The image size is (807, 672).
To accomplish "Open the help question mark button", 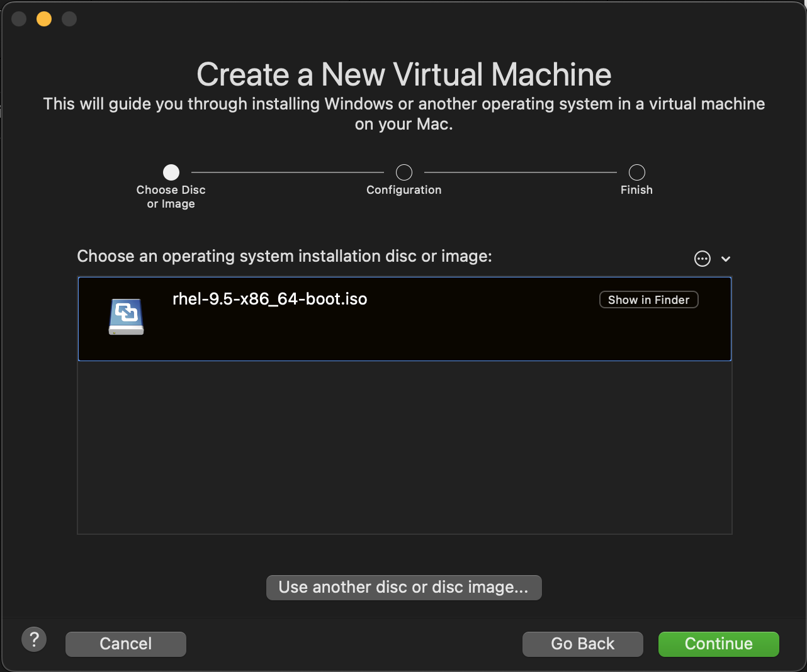I will 34,640.
